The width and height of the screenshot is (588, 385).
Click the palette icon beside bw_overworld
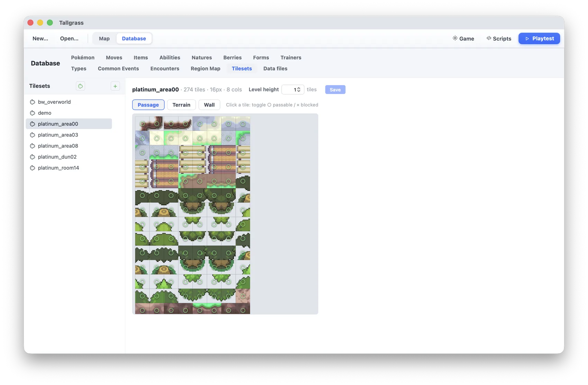click(33, 102)
